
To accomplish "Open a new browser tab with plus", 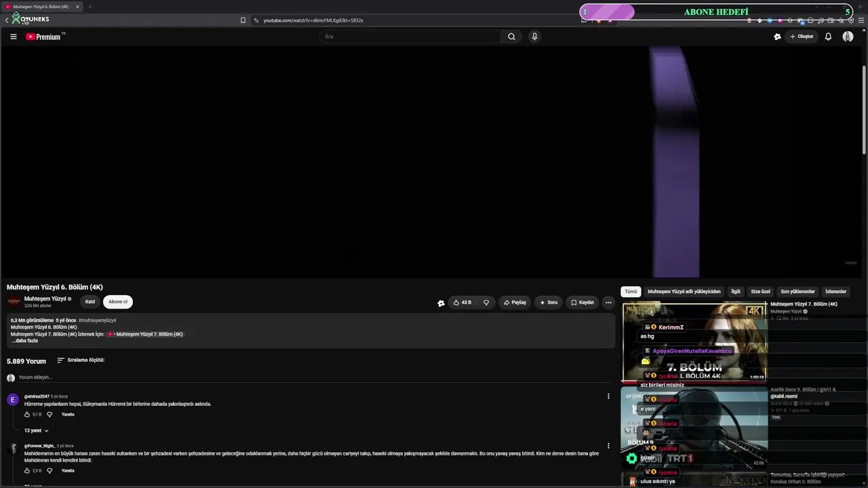I will point(90,7).
